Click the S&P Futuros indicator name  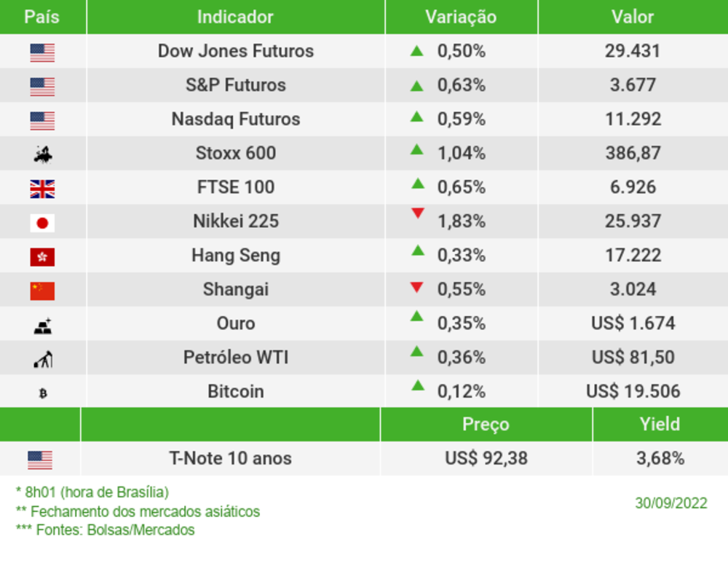[235, 85]
